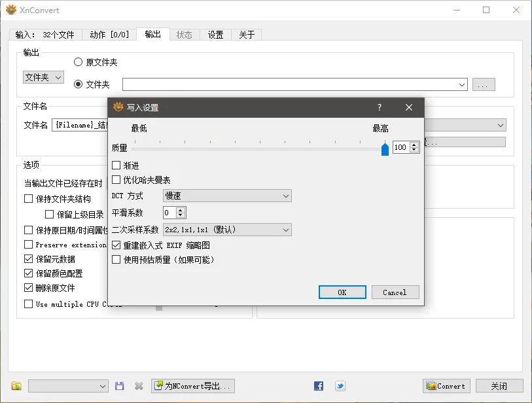
Task: Click the 质量 slider track midpoint
Action: point(260,149)
